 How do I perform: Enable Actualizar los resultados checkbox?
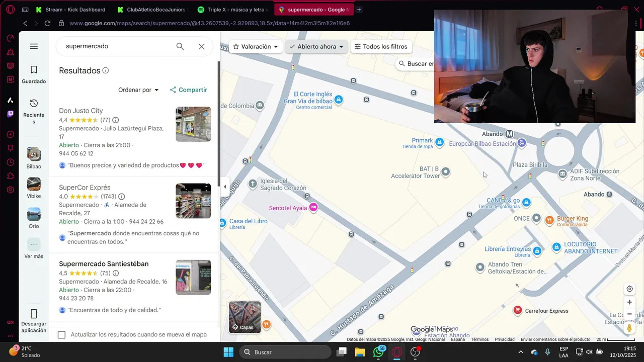[x=61, y=335]
